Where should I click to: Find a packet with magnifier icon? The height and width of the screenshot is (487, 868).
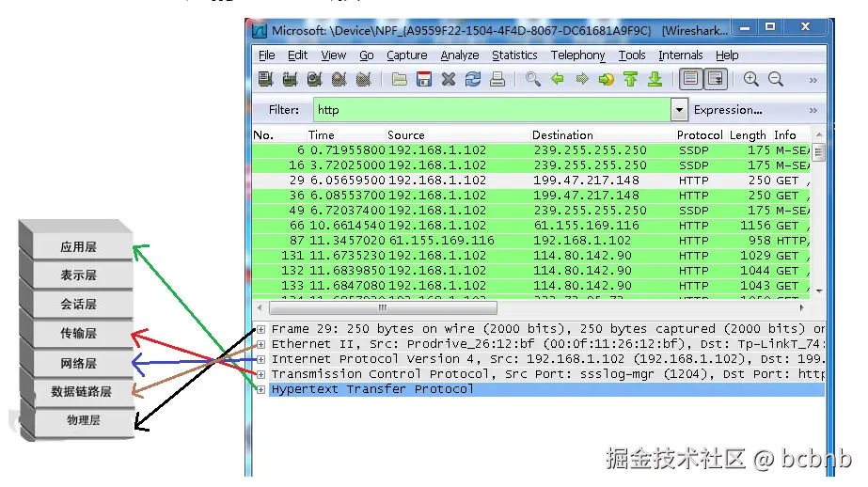(x=532, y=79)
